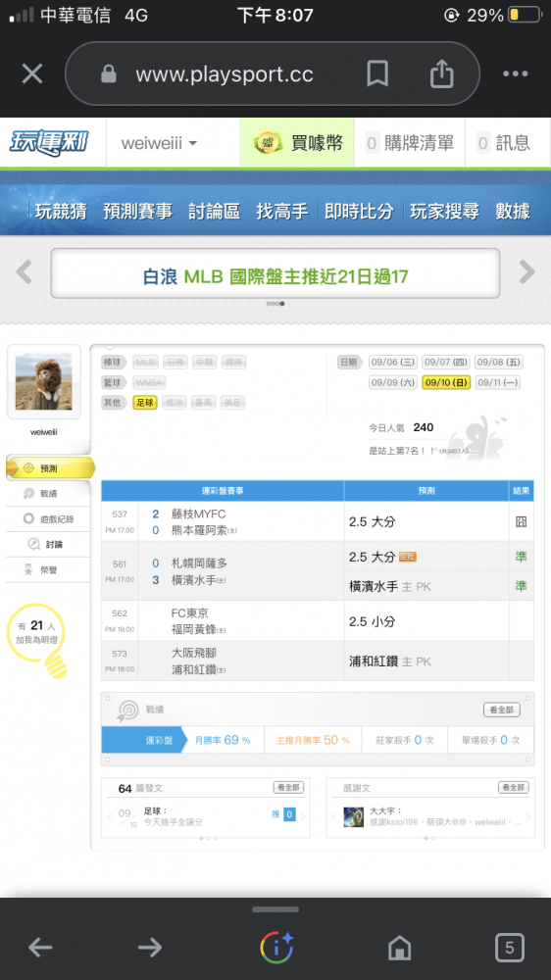551x980 pixels.
Task: Tap the Google assistant icon at bottom
Action: pyautogui.click(x=276, y=948)
